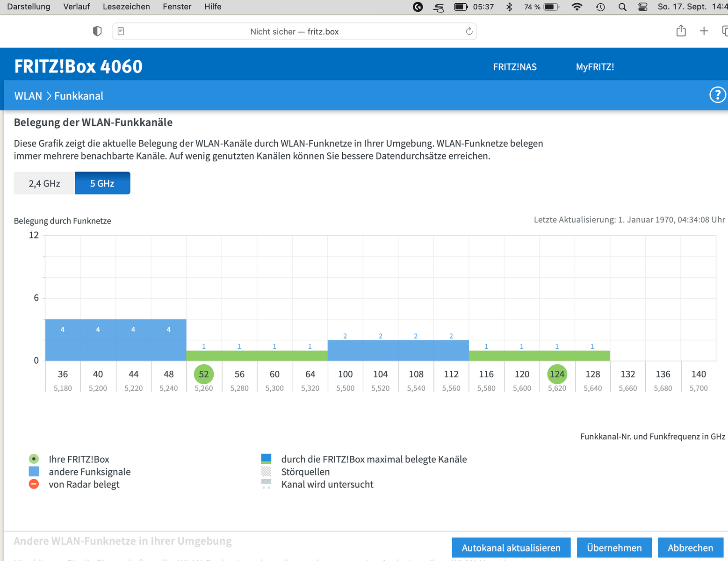Click the Autokanal aktualisieren button

coord(511,548)
